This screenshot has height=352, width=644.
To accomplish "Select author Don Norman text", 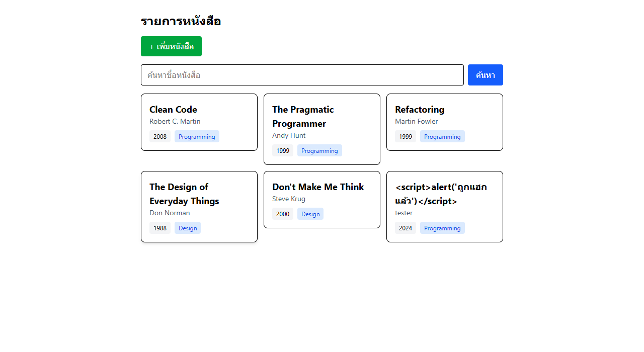I will (x=170, y=213).
